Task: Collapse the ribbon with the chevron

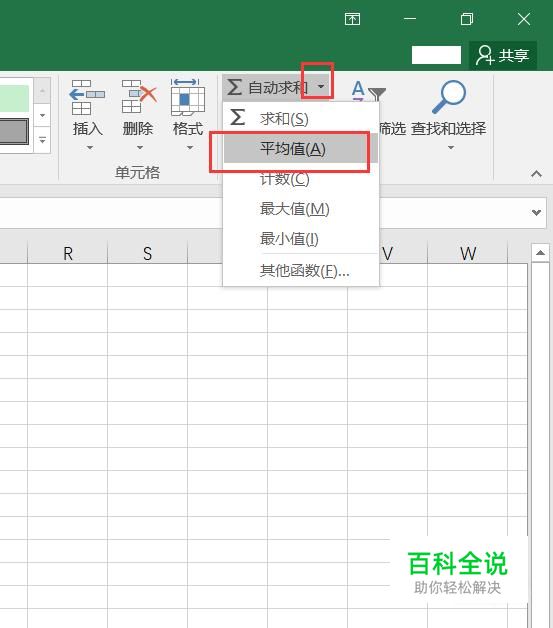Action: [537, 174]
